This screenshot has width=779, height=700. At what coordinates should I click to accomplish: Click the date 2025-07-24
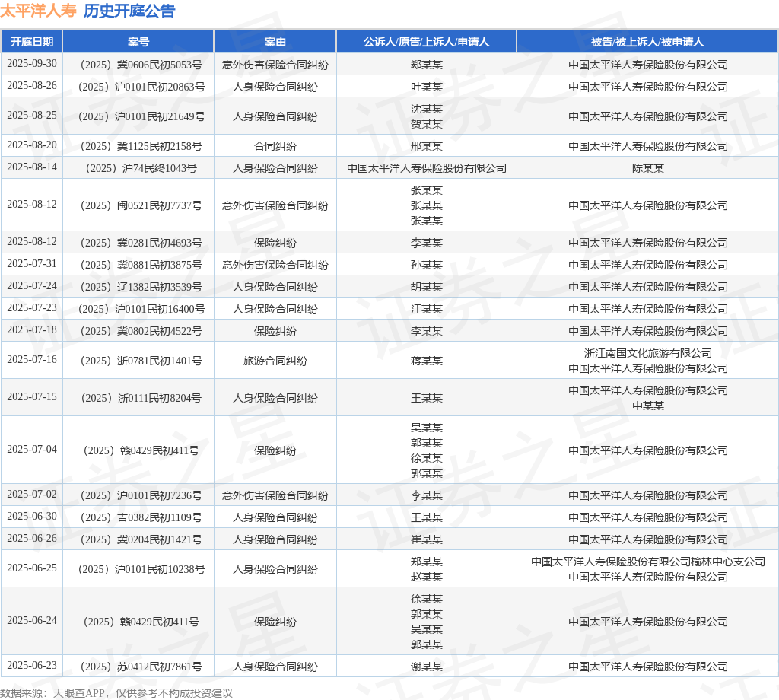point(32,285)
